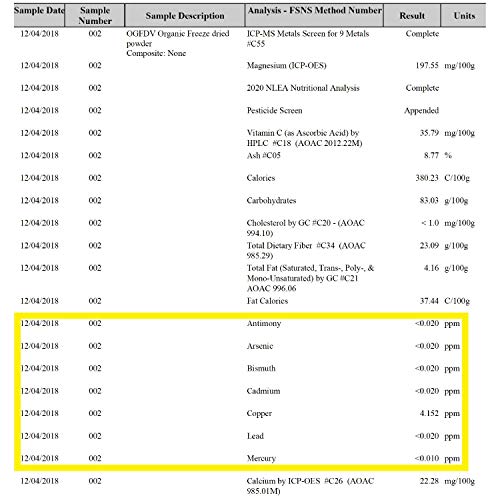This screenshot has height=500, width=500.
Task: Click the Antimony analysis entry
Action: click(264, 324)
